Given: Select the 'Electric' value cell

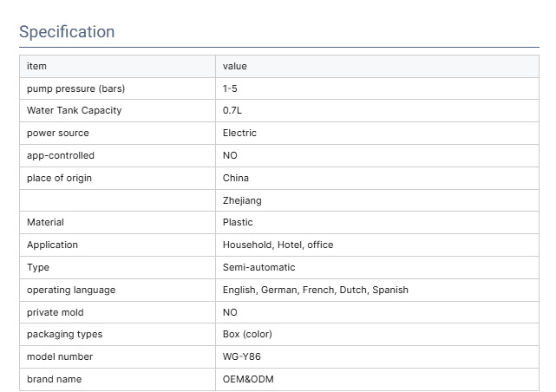Looking at the screenshot, I should [x=239, y=133].
